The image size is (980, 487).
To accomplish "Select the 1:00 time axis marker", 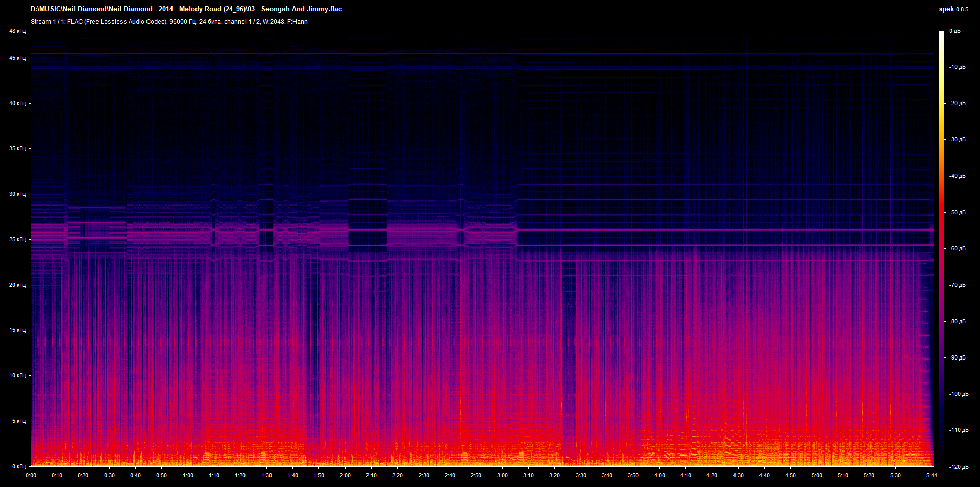I will [188, 475].
